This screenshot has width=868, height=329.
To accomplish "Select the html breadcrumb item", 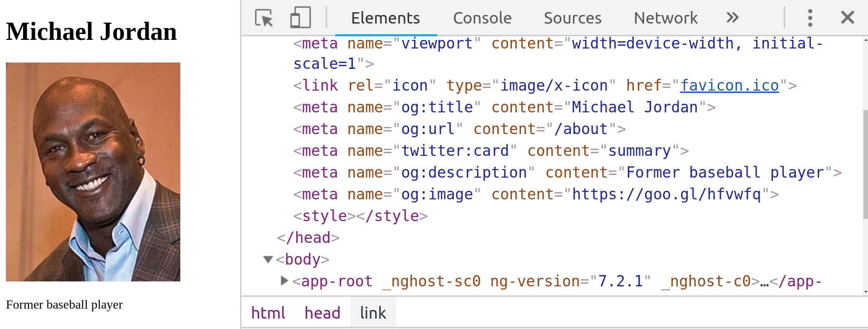I will coord(268,313).
